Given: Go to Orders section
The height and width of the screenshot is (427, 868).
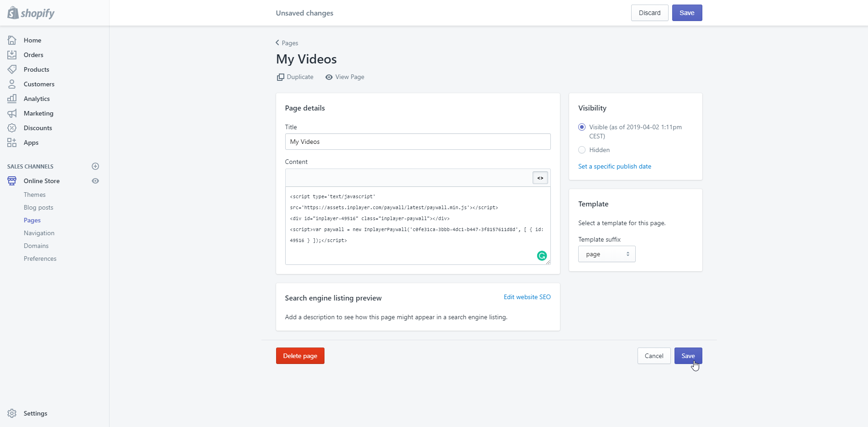Looking at the screenshot, I should 33,55.
